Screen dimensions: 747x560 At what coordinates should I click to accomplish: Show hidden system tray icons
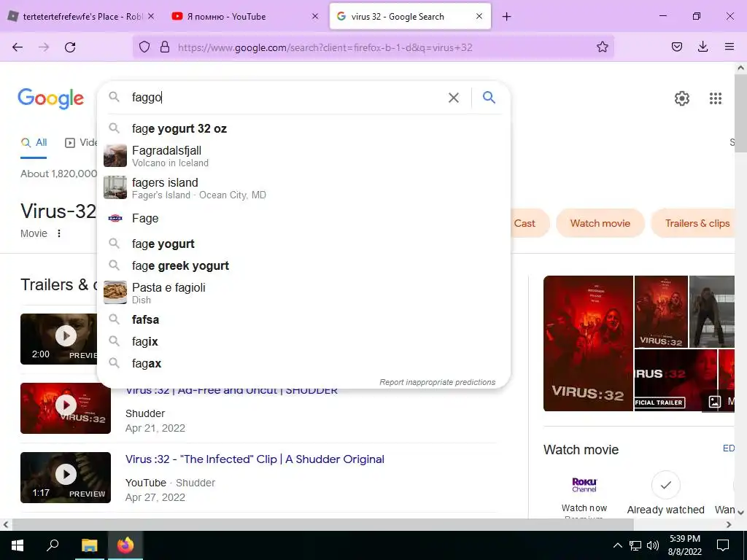pos(617,545)
